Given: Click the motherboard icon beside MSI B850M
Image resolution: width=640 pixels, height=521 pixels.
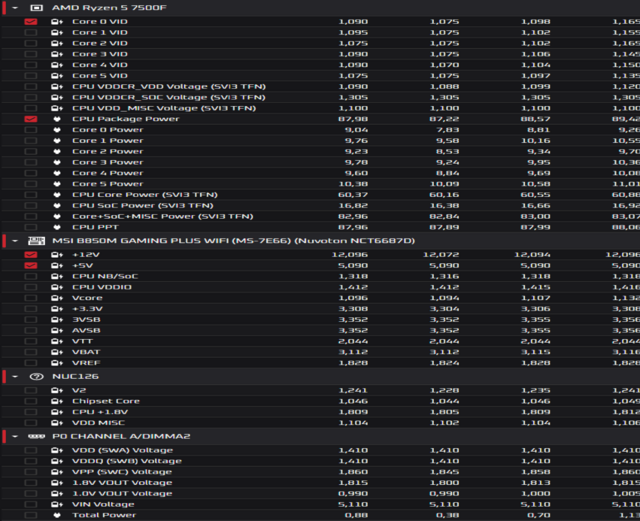Looking at the screenshot, I should pos(36,241).
